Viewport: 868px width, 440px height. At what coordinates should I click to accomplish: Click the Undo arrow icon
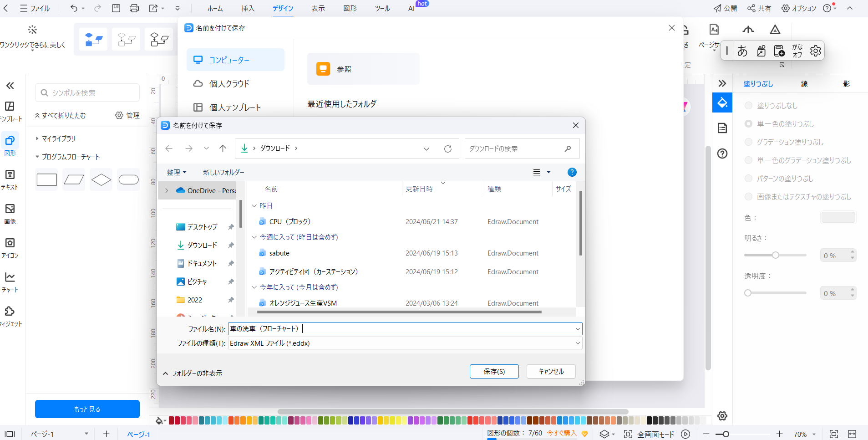pos(74,8)
